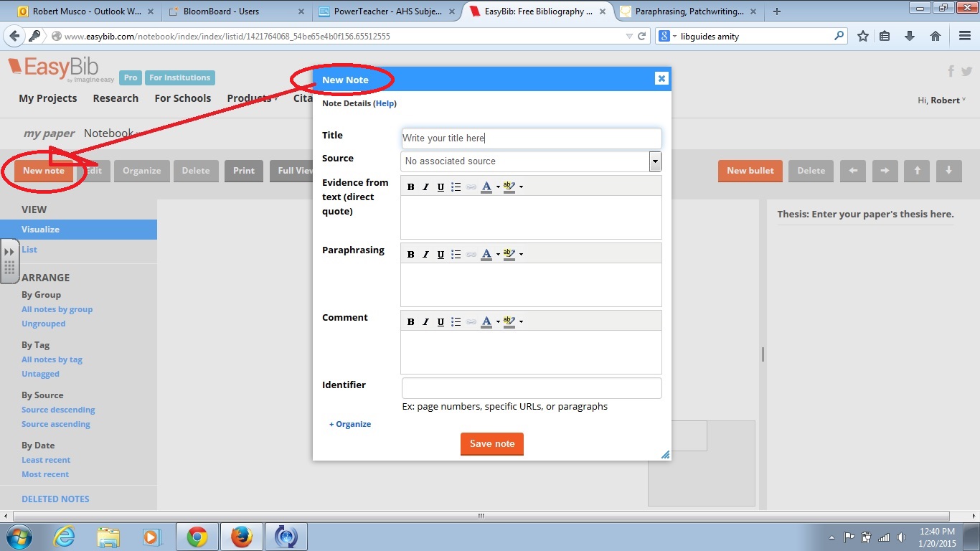
Task: Expand font color options in Paraphrasing editor
Action: click(x=498, y=255)
